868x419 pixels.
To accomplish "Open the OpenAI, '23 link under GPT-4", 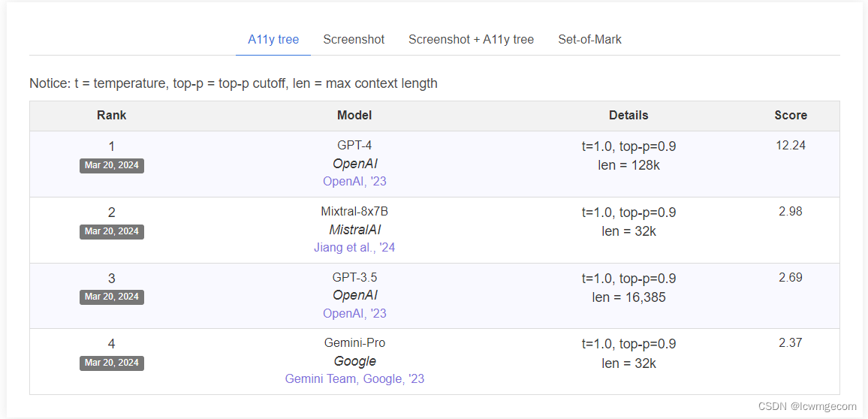I will 355,181.
